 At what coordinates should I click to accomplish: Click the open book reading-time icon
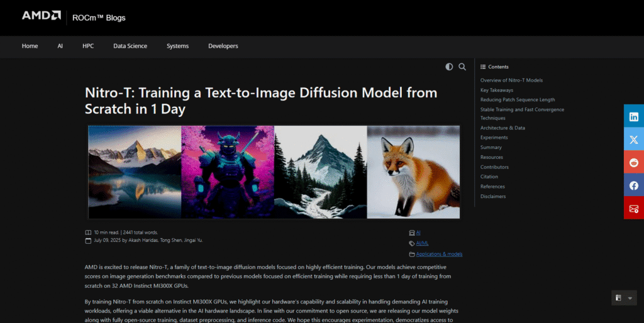(88, 233)
